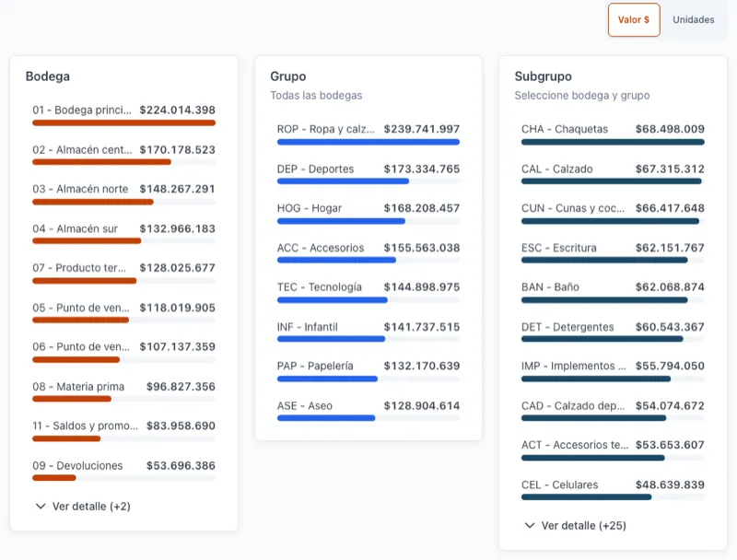Select 08 - Materia prima row
This screenshot has width=737, height=560.
click(123, 391)
